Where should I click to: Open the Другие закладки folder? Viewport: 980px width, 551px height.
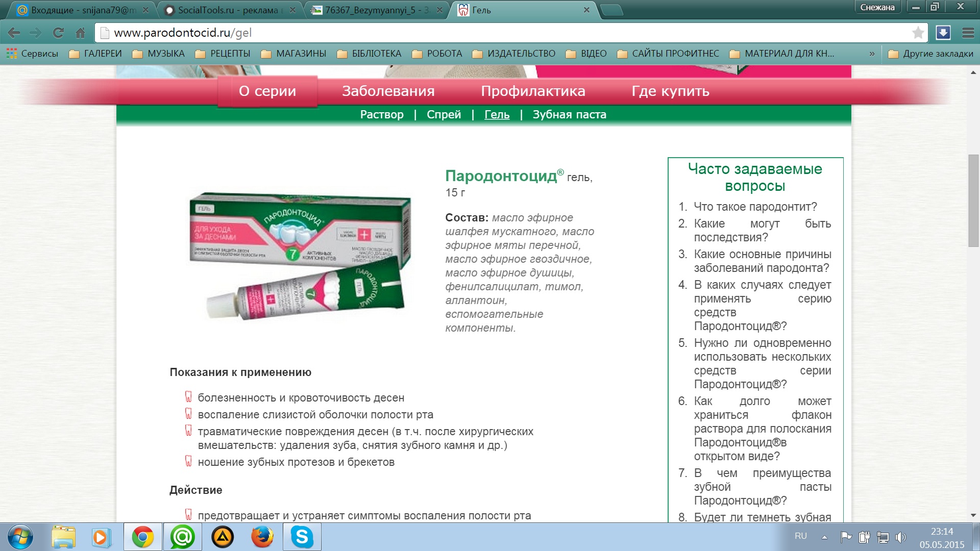tap(931, 54)
